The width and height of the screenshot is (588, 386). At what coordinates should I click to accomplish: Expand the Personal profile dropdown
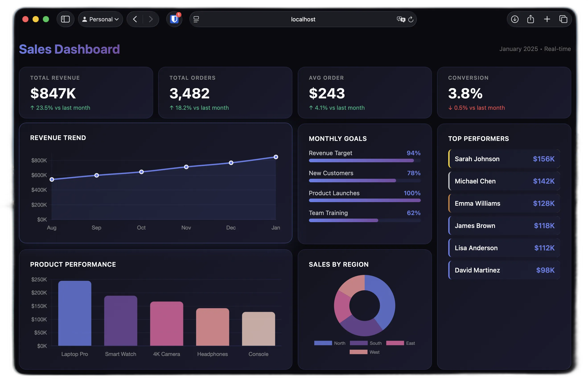click(101, 19)
